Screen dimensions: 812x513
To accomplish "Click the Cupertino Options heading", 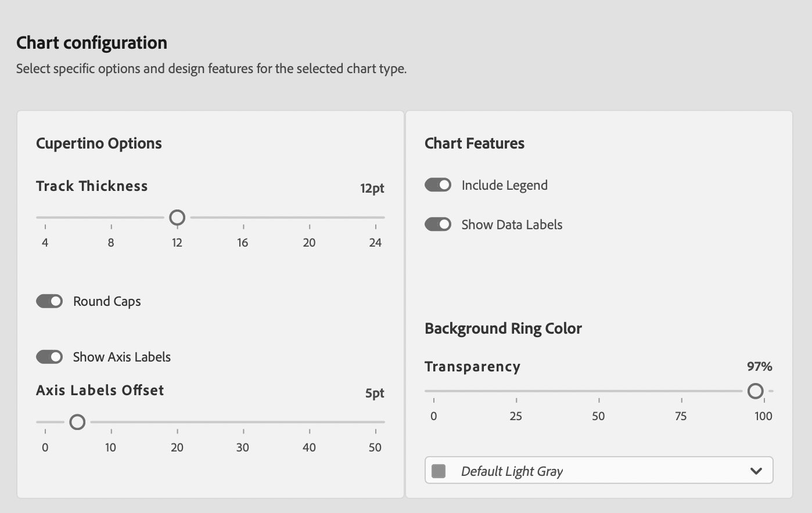I will 99,143.
